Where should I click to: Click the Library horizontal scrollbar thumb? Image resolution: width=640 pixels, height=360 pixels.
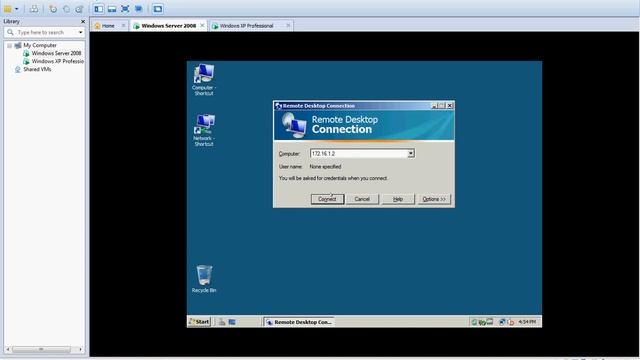coord(41,349)
